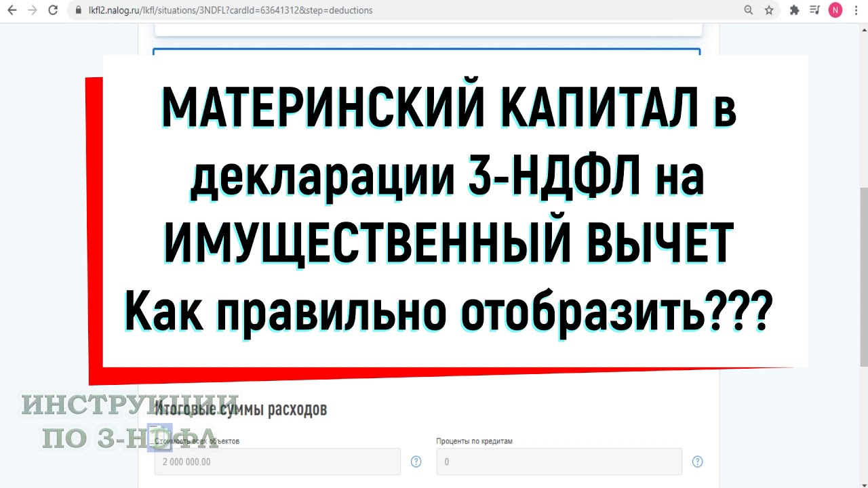This screenshot has width=868, height=488.
Task: Click the lkfl2.nalog.ru address bar URL
Action: click(x=230, y=10)
